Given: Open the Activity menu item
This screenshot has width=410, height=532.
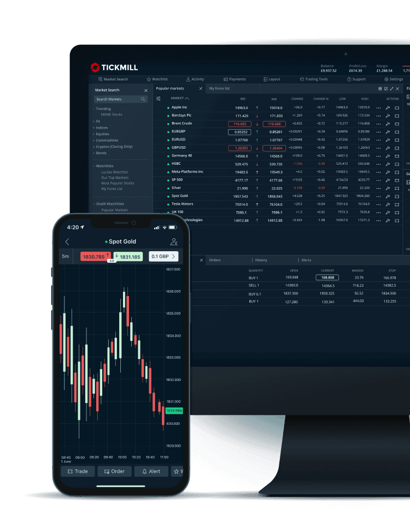Looking at the screenshot, I should (x=195, y=79).
